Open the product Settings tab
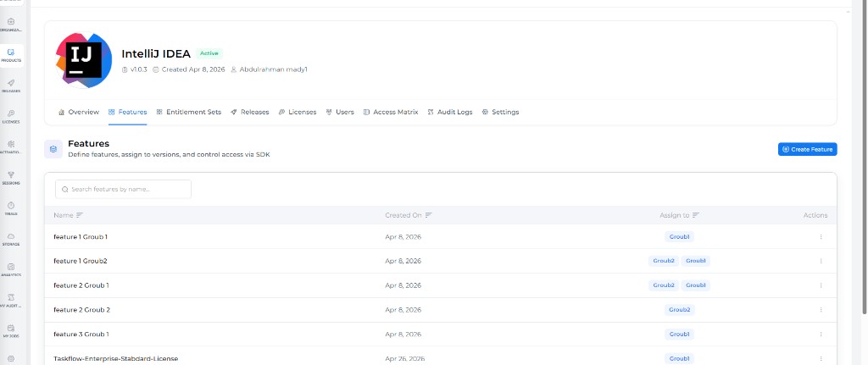868x365 pixels. coord(500,112)
